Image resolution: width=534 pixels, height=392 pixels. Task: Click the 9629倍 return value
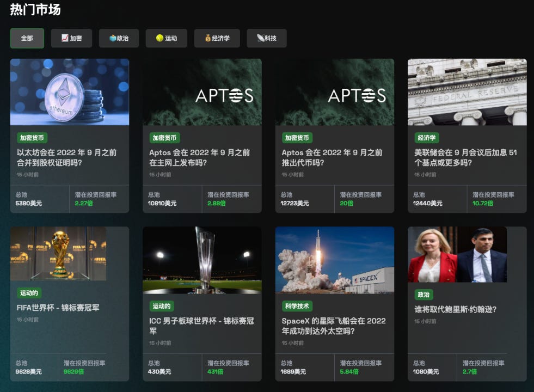pos(73,371)
